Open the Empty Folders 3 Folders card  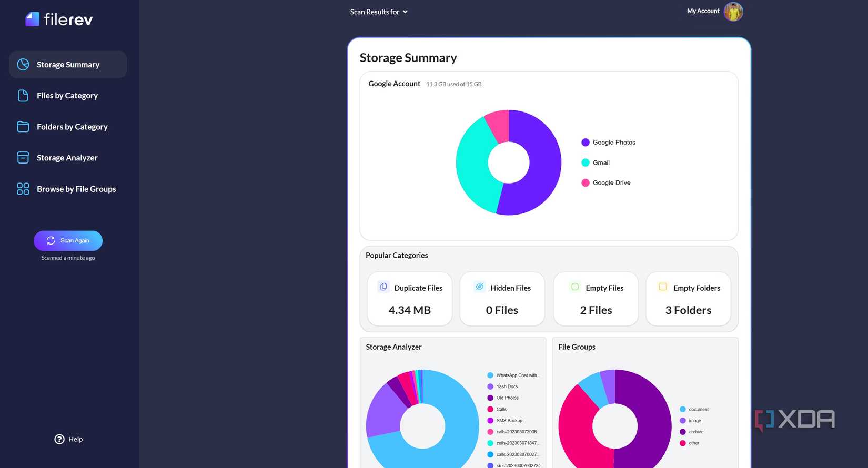click(689, 299)
